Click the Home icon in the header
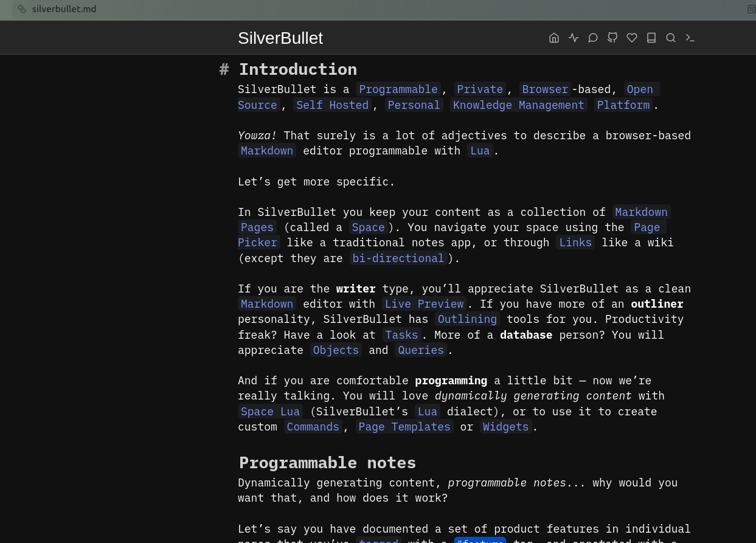This screenshot has width=756, height=543. coord(553,38)
